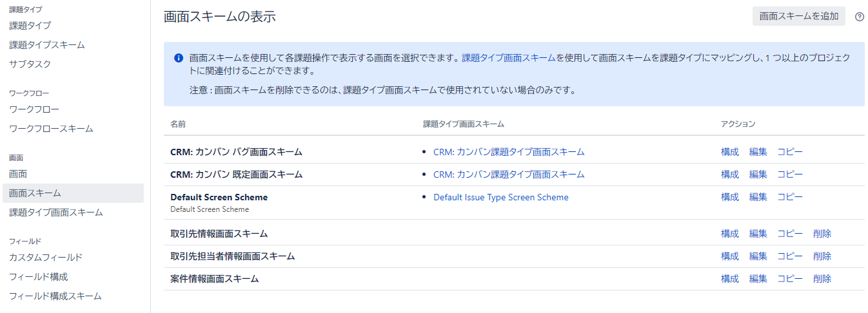
Task: Open 画面 item in the sidebar
Action: 18,173
